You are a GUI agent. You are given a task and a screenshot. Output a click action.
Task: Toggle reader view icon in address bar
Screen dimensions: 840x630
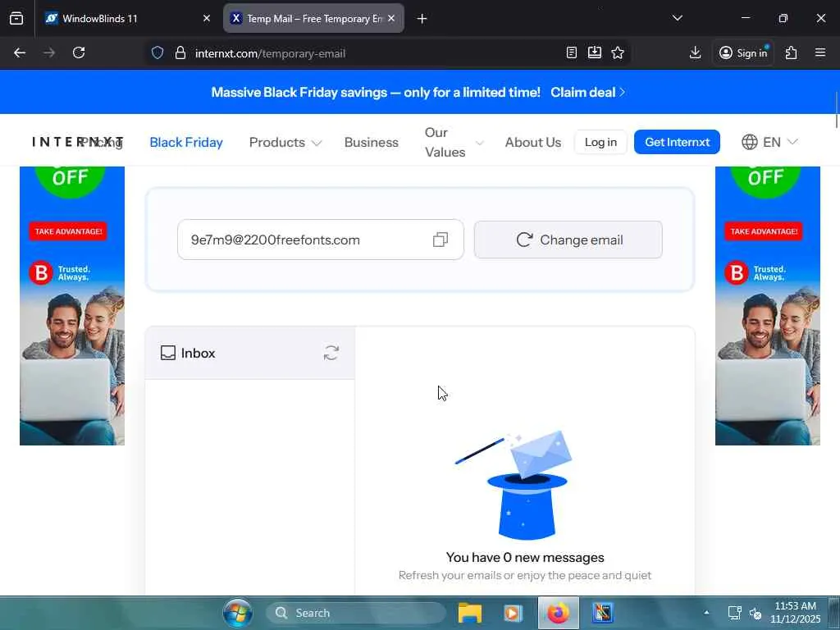(572, 52)
